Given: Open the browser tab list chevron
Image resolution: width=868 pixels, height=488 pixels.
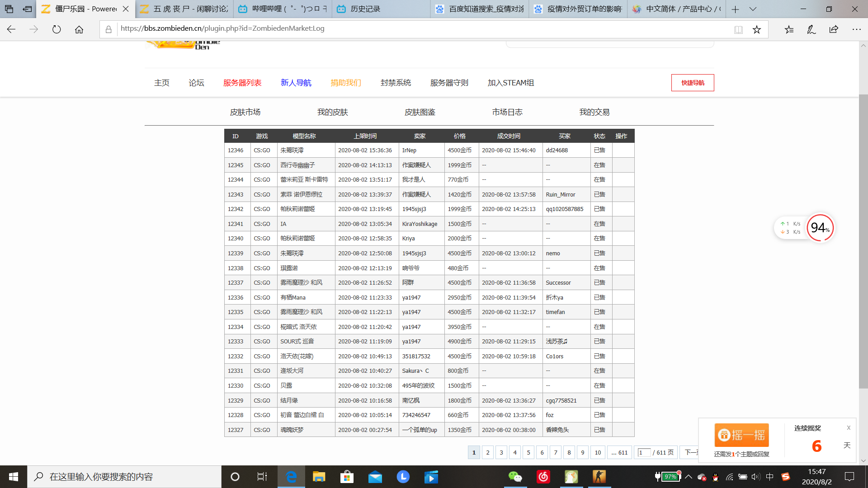Looking at the screenshot, I should (753, 9).
